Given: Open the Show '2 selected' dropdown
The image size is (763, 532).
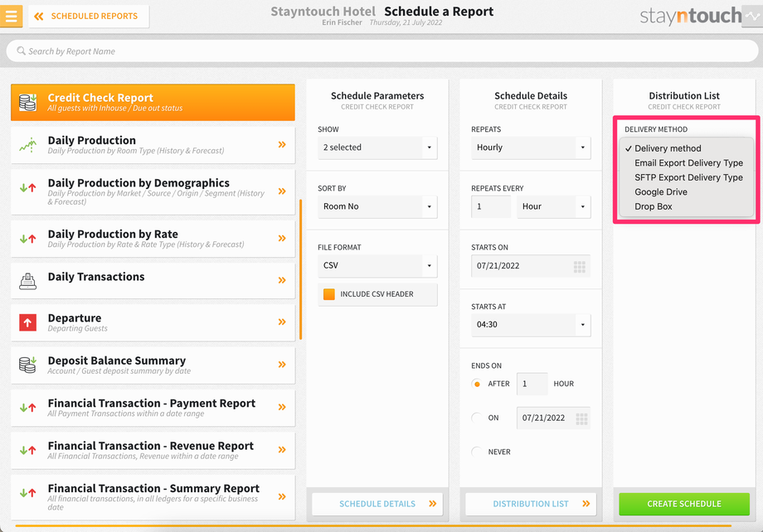Looking at the screenshot, I should [377, 148].
